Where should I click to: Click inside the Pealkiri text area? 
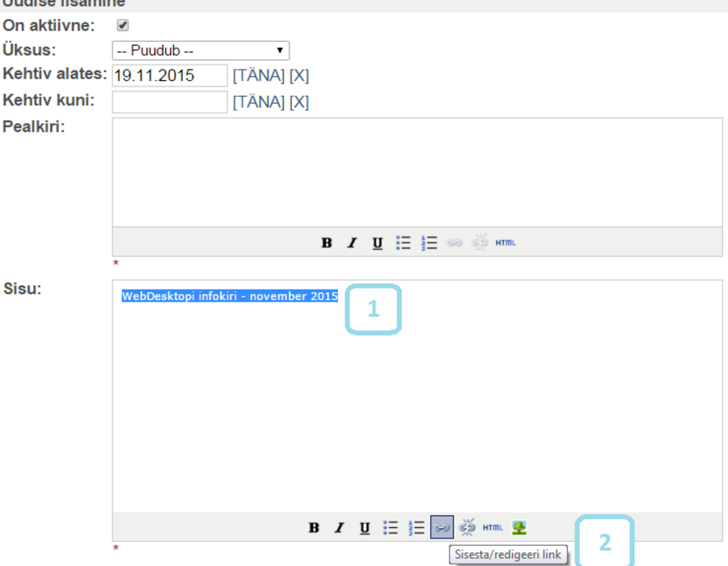(x=417, y=172)
